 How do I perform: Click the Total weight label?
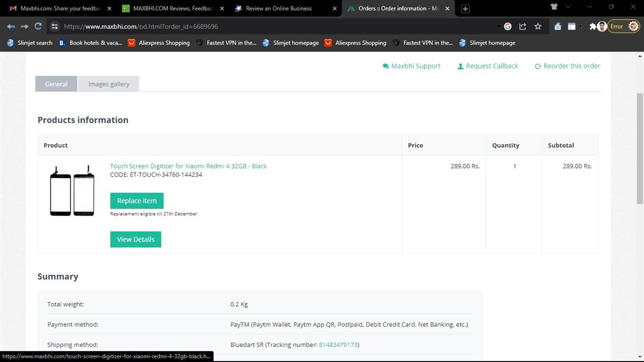pos(66,304)
